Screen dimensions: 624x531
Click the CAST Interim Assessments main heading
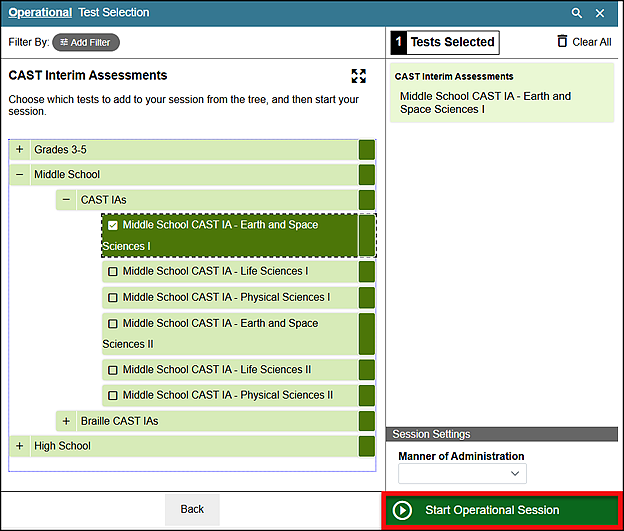pyautogui.click(x=88, y=75)
